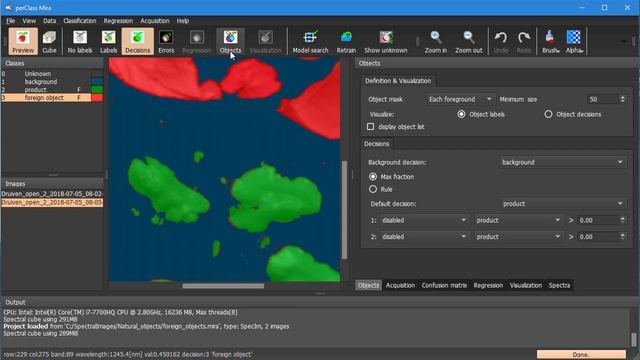Viewport: 640px width, 360px height.
Task: Open rule 2 disabled dropdown
Action: point(424,237)
